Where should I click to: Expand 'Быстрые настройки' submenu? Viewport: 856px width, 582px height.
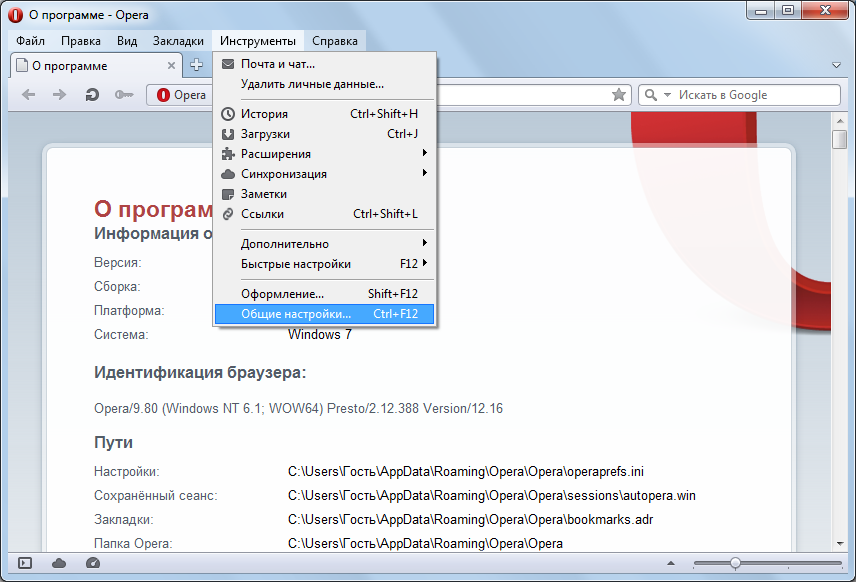point(325,264)
